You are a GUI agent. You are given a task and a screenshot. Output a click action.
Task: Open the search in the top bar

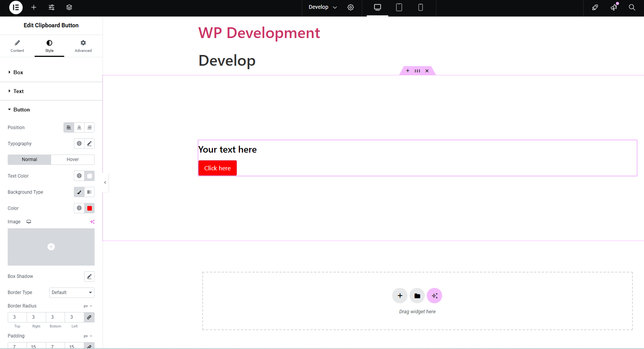point(632,7)
